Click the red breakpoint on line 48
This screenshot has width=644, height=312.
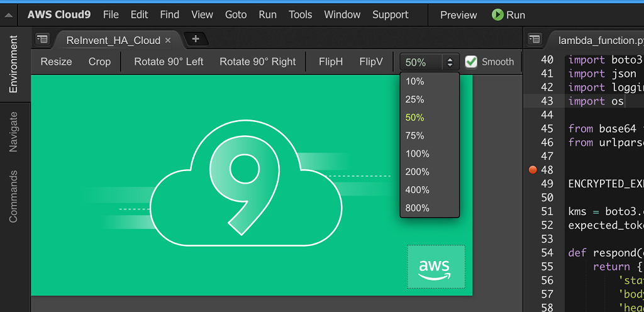[533, 170]
